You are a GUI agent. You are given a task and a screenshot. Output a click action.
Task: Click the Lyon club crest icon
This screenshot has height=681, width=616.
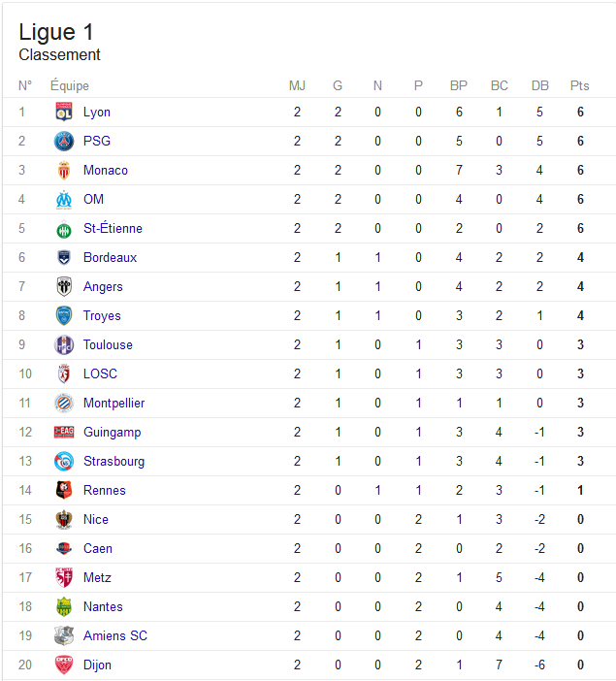(64, 112)
